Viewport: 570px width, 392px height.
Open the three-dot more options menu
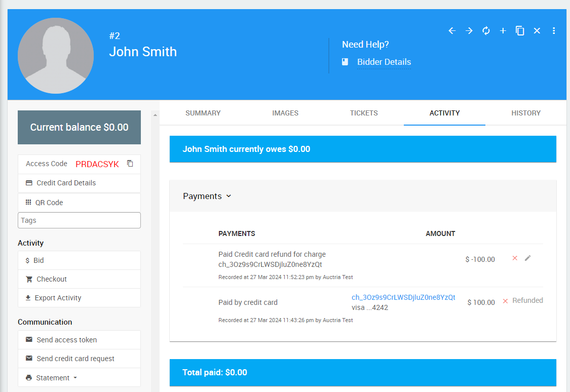554,31
